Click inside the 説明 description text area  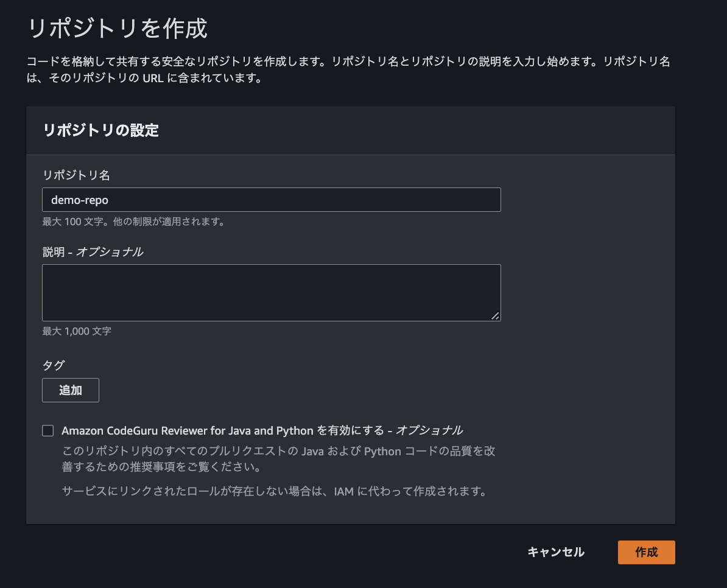coord(271,292)
